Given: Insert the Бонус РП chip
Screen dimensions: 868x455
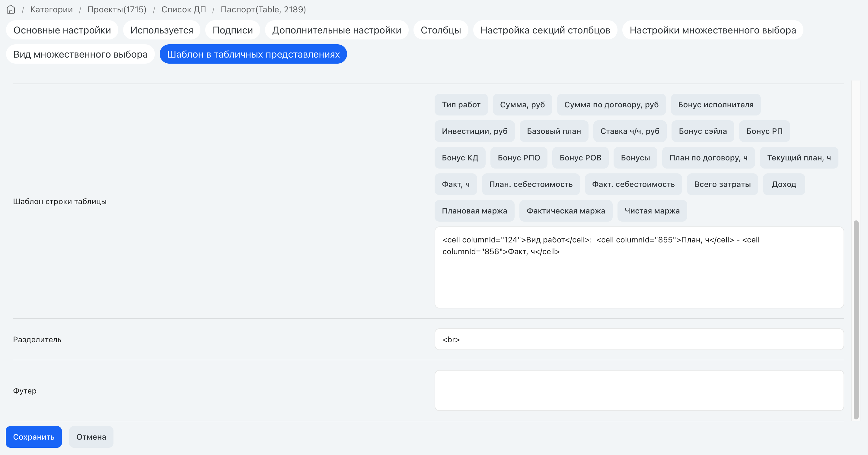Looking at the screenshot, I should 764,131.
